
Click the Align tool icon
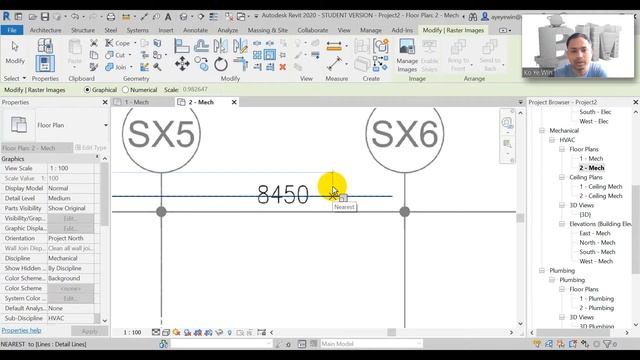[x=182, y=45]
